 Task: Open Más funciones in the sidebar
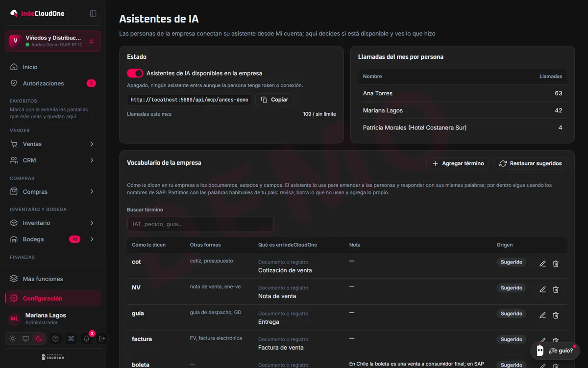[53, 279]
